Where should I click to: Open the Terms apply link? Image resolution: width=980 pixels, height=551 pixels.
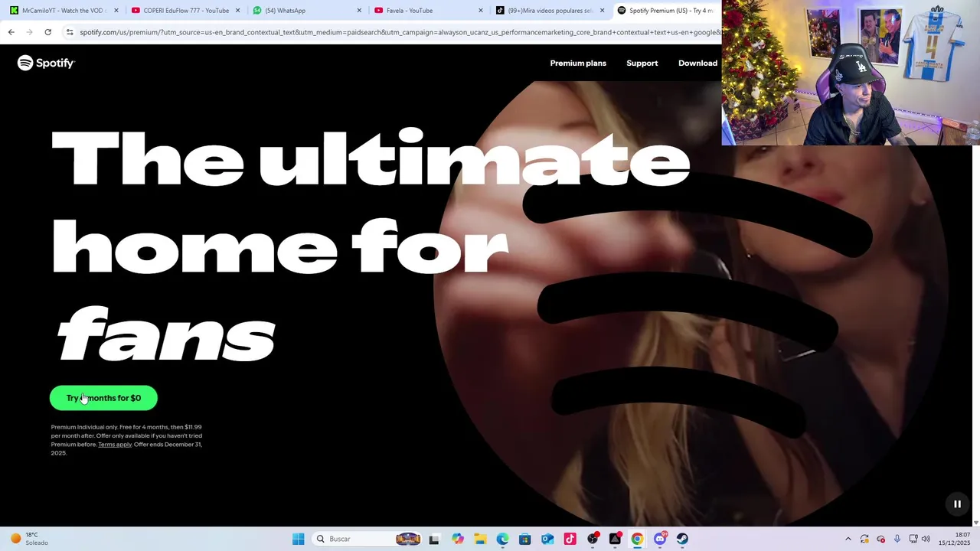pyautogui.click(x=115, y=445)
